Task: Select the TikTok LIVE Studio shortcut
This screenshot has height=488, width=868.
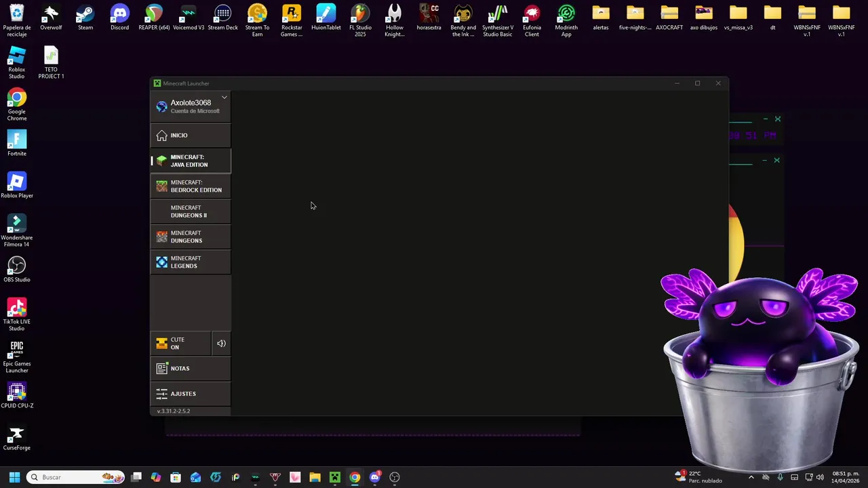Action: click(17, 315)
